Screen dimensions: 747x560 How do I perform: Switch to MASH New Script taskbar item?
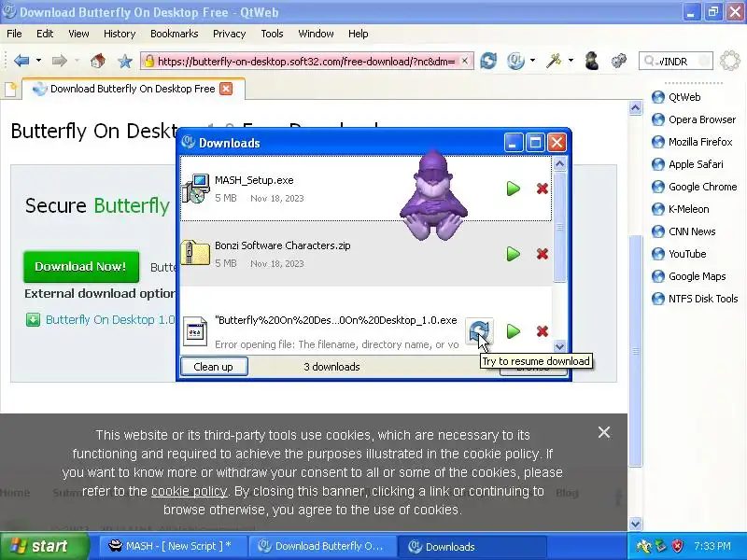(x=173, y=546)
